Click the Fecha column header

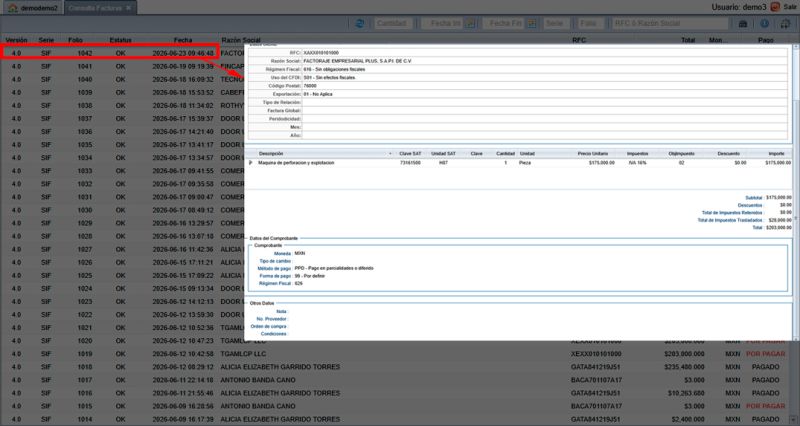point(183,40)
